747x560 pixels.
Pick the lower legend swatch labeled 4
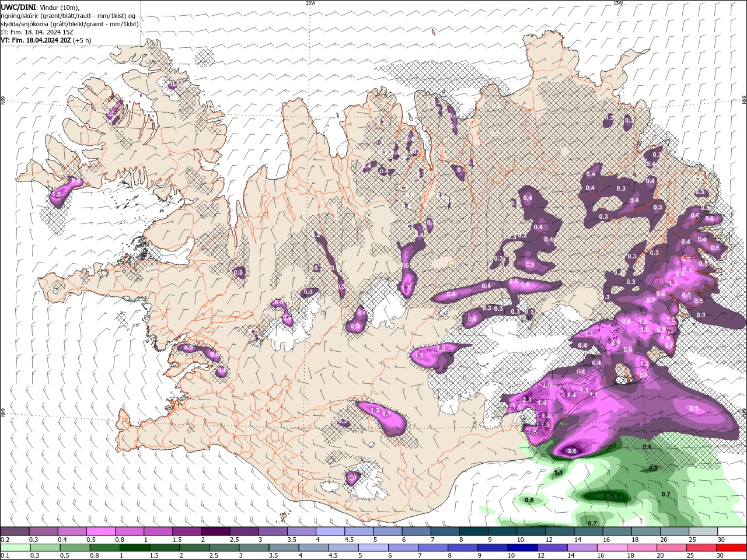pos(314,548)
